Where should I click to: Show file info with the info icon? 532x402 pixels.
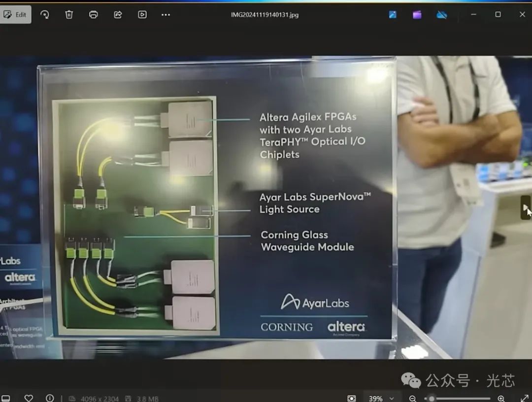pos(50,398)
